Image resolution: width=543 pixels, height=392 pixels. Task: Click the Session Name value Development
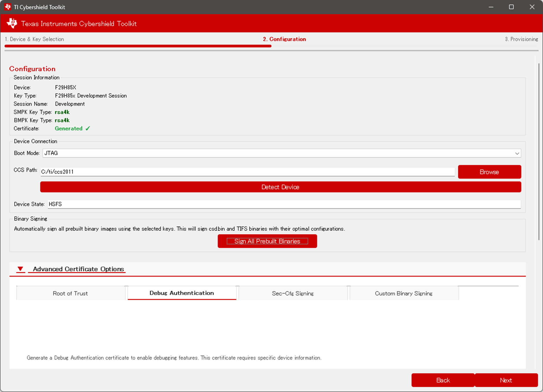point(70,104)
